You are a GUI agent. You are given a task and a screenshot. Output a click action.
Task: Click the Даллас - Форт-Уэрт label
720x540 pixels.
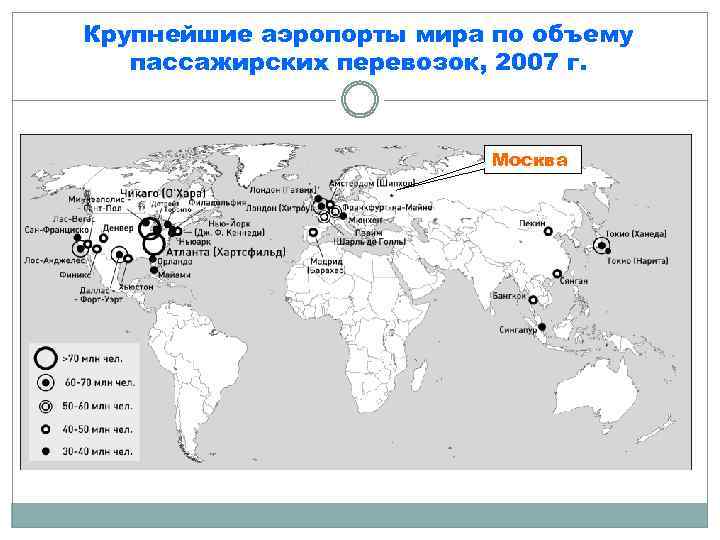[99, 295]
